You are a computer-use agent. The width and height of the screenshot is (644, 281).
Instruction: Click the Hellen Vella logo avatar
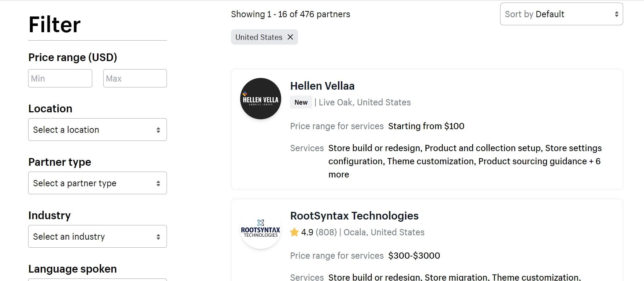click(260, 98)
